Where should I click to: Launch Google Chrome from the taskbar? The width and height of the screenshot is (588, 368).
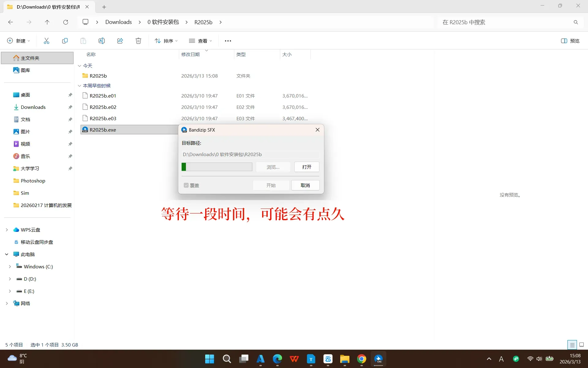click(361, 359)
